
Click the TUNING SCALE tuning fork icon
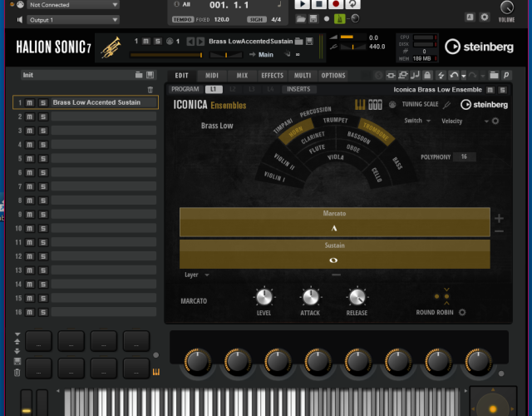click(x=447, y=105)
